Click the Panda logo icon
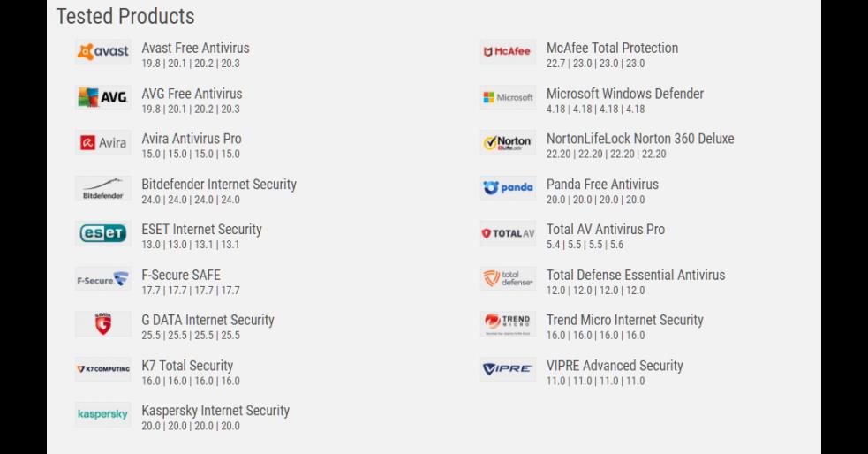 point(508,188)
